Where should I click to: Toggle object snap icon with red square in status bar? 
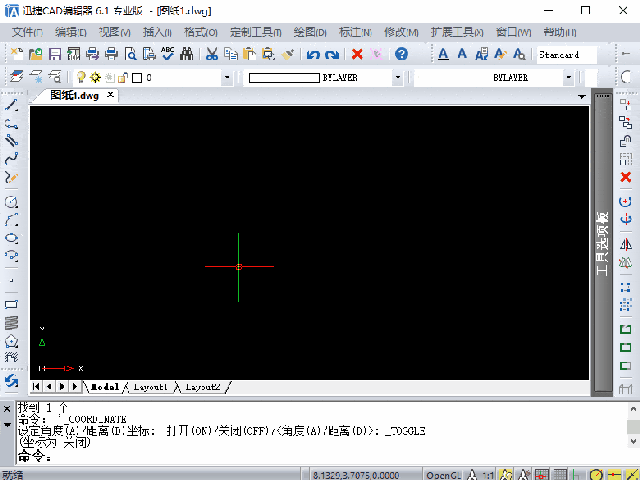[614, 475]
